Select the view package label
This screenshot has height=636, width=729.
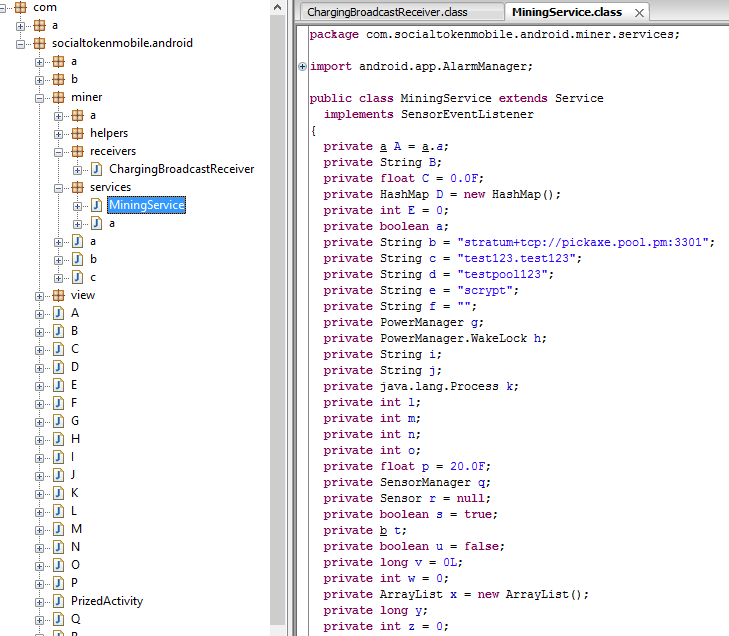click(83, 295)
